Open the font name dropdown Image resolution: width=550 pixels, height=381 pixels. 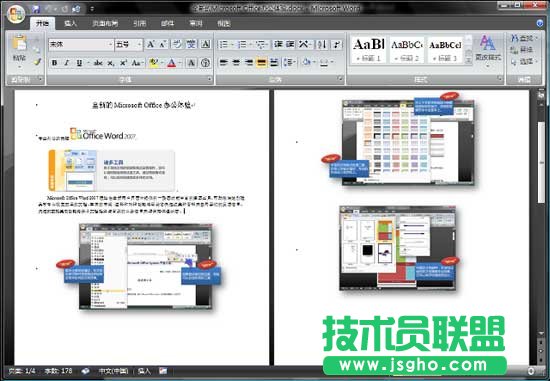110,45
